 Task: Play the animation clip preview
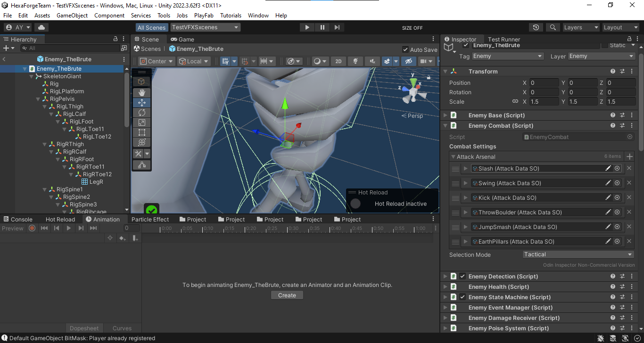click(69, 228)
